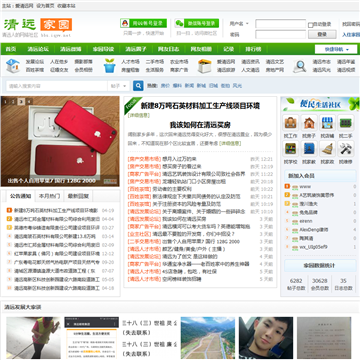Click the 家园数据统计 panel header
Viewport: 360px width, 360px height.
pos(319,266)
